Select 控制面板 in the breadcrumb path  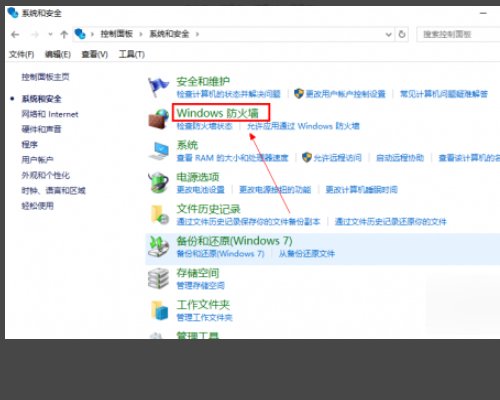[117, 34]
